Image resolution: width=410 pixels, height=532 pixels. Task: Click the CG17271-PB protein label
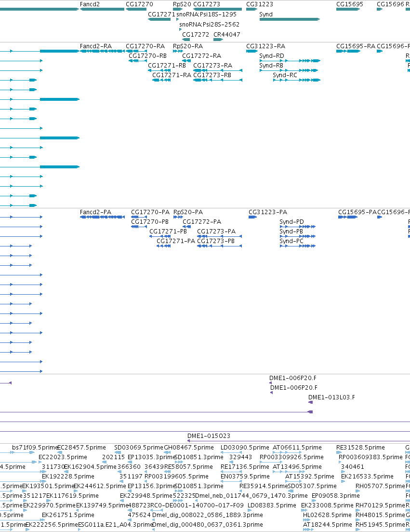click(169, 232)
